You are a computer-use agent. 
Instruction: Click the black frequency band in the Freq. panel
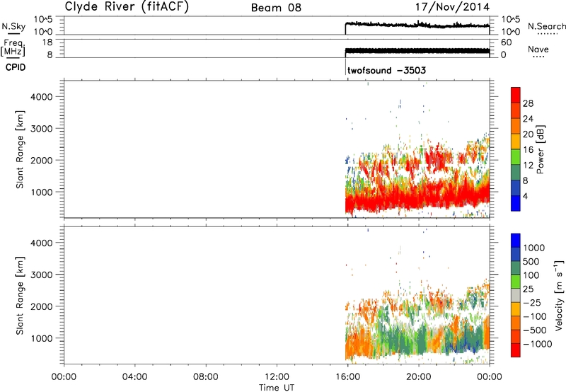[417, 51]
